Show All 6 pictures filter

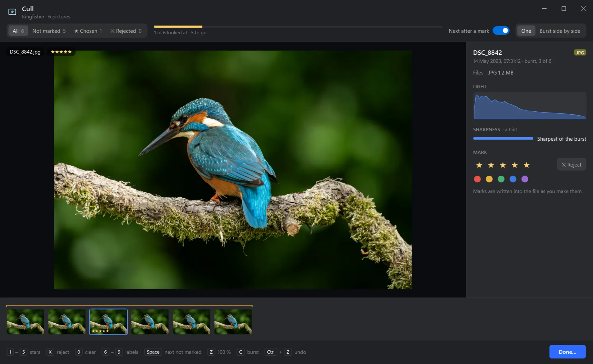coord(18,31)
